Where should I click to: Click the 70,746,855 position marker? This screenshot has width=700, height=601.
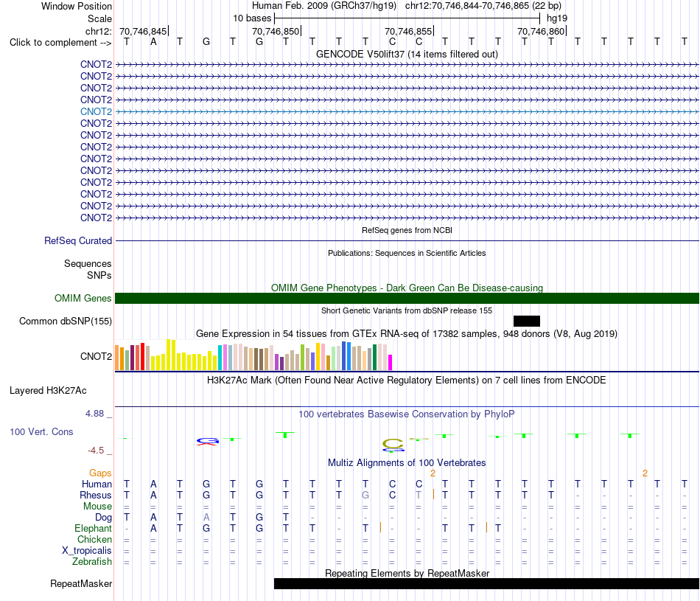tap(408, 31)
